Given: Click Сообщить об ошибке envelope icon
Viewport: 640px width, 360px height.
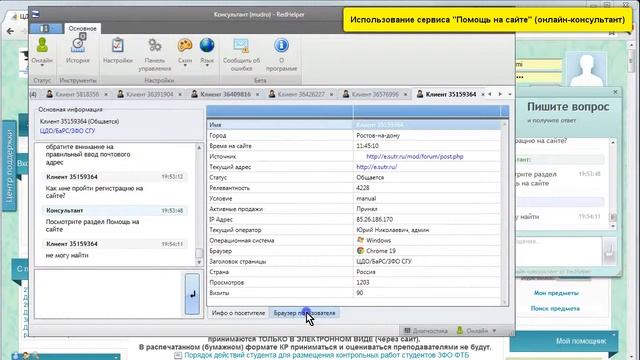Looking at the screenshot, I should 241,45.
